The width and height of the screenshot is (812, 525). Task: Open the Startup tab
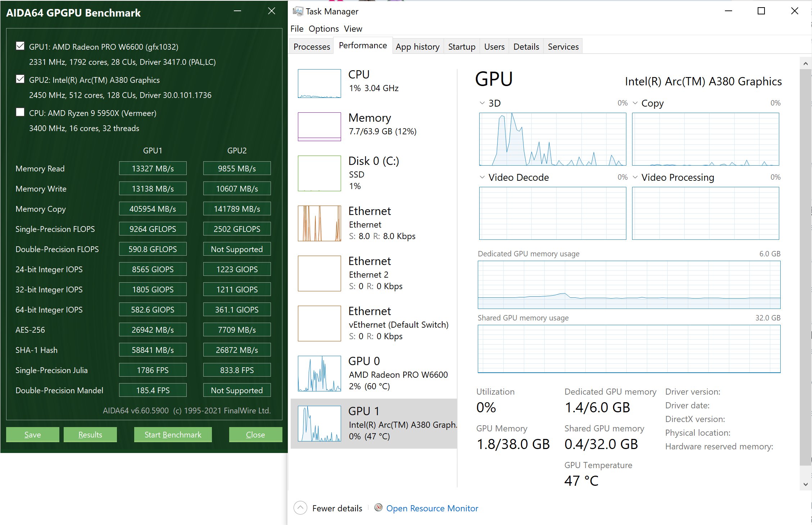coord(462,46)
